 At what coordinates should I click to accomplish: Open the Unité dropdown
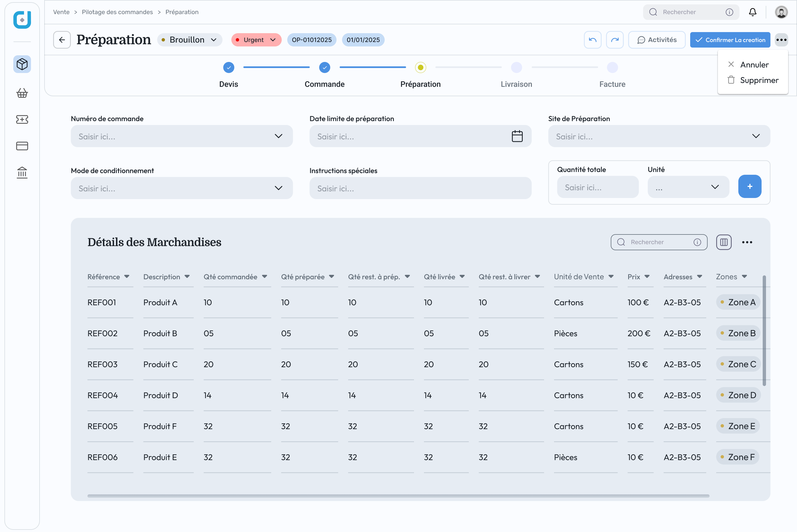(688, 187)
